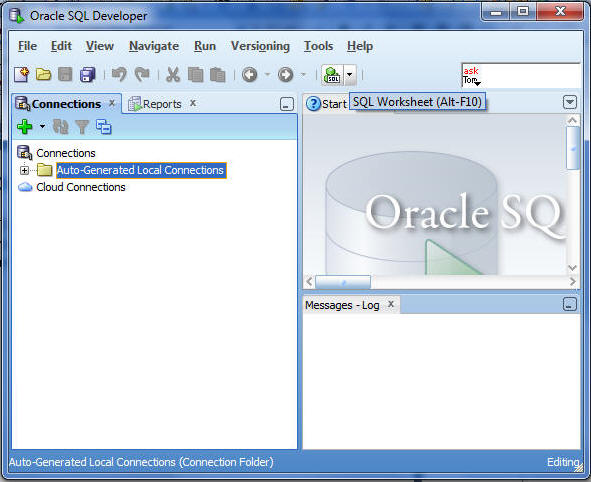This screenshot has width=591, height=482.
Task: Open the New Connection dropdown arrow
Action: 42,126
